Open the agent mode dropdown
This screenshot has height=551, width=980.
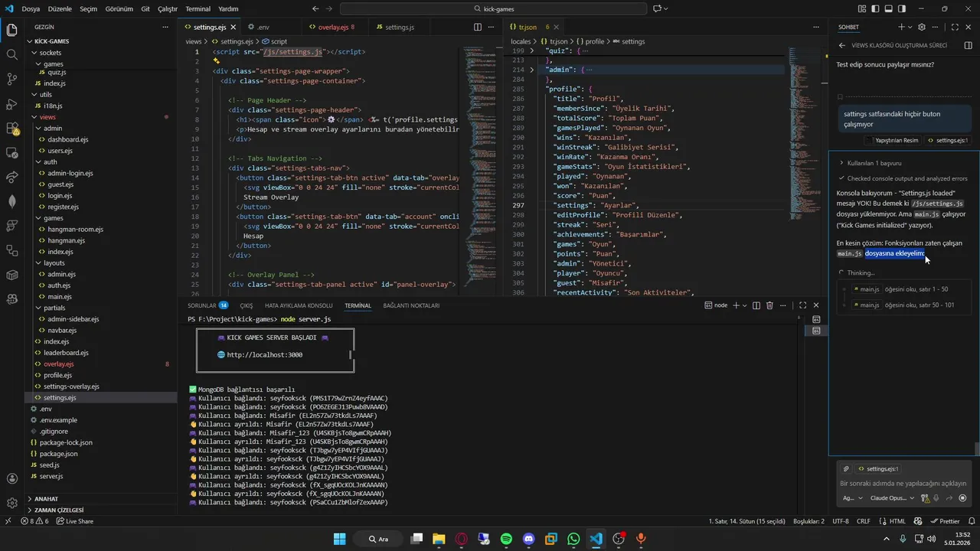coord(852,498)
